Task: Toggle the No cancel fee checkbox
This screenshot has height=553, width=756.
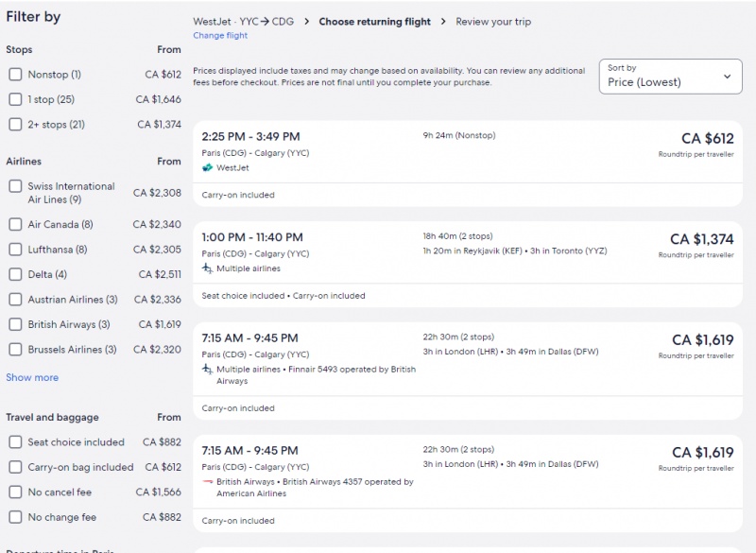Action: click(x=15, y=493)
